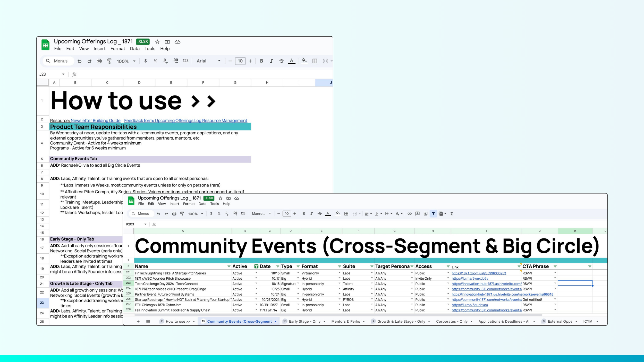The width and height of the screenshot is (644, 362).
Task: Click print icon in How to use window
Action: click(x=99, y=61)
